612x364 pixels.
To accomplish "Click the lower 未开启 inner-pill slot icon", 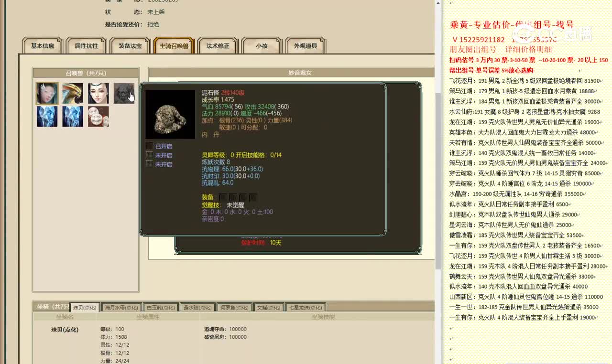I will pyautogui.click(x=149, y=164).
